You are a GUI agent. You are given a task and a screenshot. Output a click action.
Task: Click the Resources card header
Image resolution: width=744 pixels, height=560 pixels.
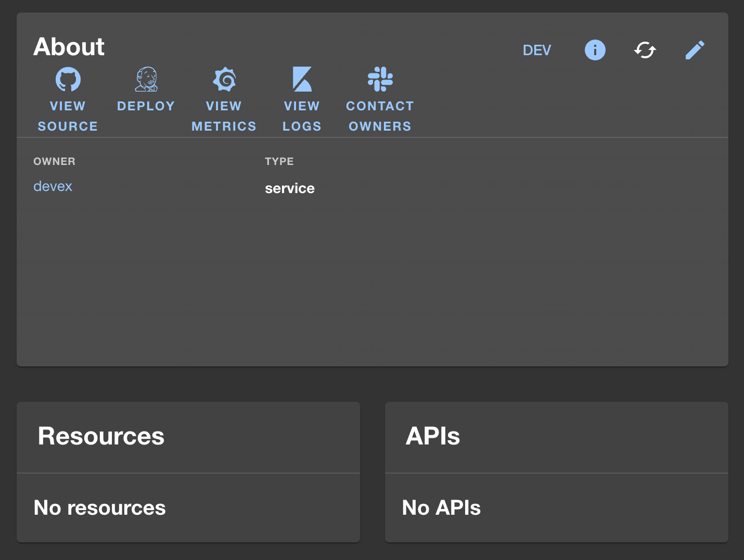point(101,437)
